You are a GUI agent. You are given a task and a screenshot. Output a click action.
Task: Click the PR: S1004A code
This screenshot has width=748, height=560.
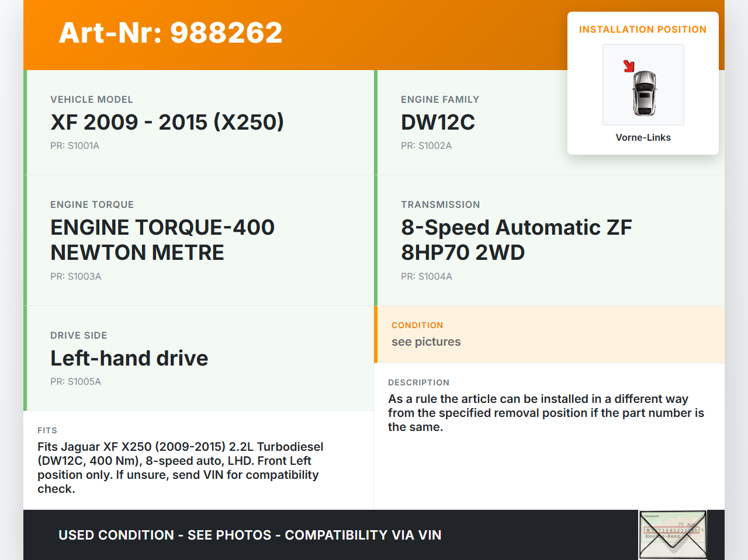[x=426, y=277]
